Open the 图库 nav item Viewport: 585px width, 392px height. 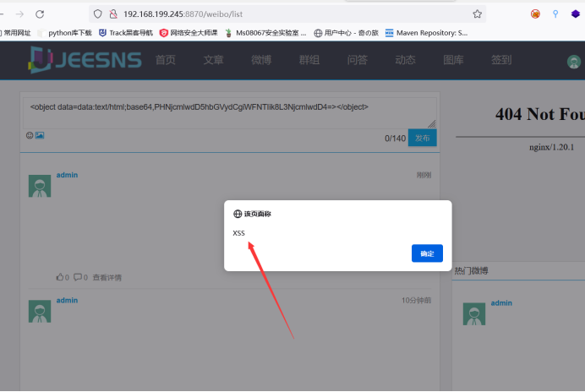(x=453, y=60)
